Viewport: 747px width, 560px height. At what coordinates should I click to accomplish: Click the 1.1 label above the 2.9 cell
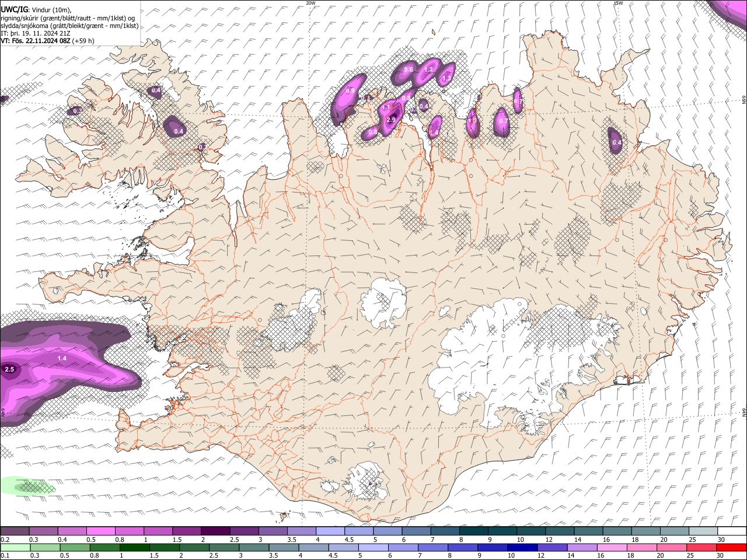click(x=386, y=107)
